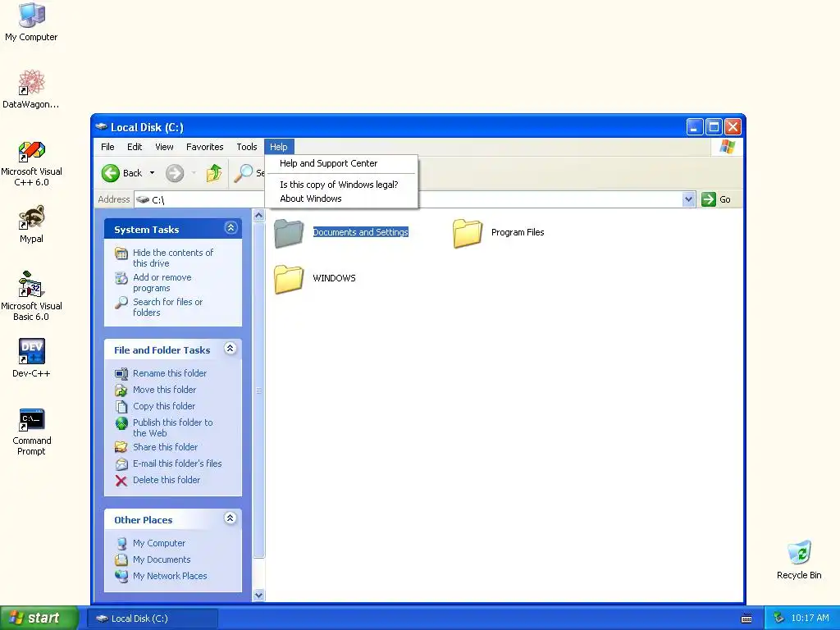Click Hide the contents of this drive
The image size is (840, 630).
(173, 258)
